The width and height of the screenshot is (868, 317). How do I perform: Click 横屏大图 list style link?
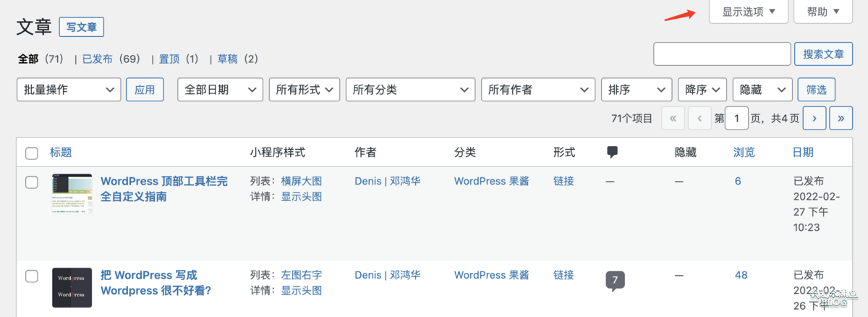302,181
